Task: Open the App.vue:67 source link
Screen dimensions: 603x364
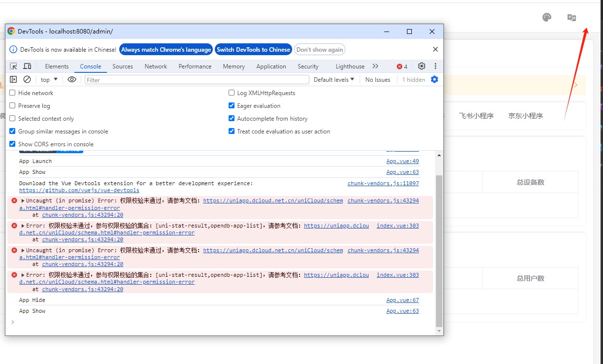Action: click(x=402, y=300)
